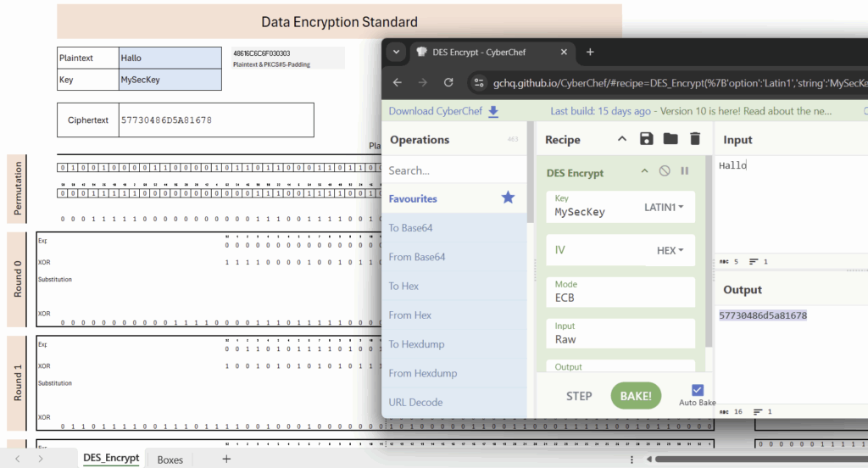This screenshot has width=868, height=468.
Task: Click the sheet tab bar options dots
Action: click(632, 460)
